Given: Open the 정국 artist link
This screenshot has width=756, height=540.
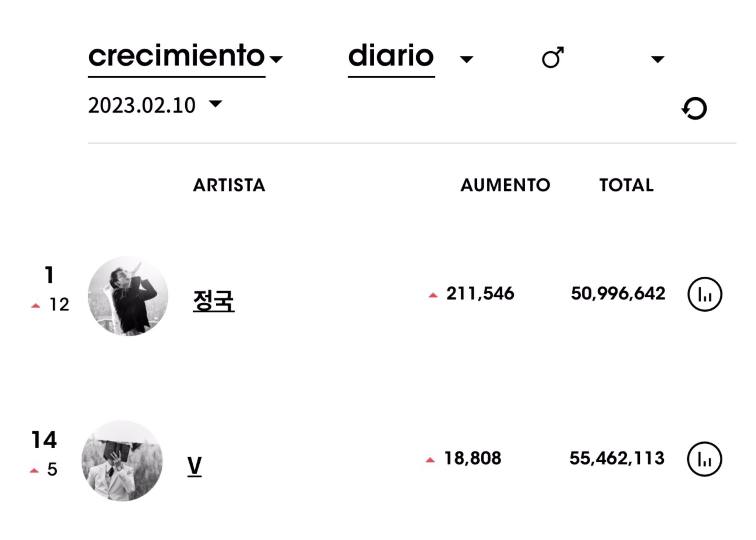Looking at the screenshot, I should pyautogui.click(x=213, y=301).
